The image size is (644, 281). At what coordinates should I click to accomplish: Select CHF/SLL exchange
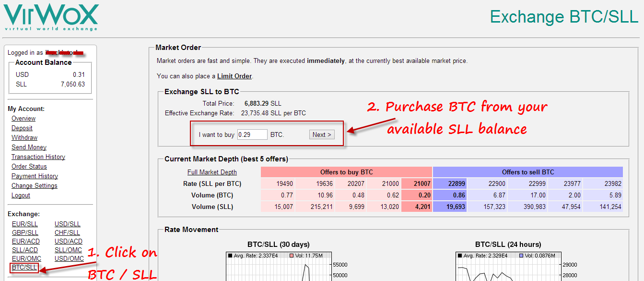point(68,233)
